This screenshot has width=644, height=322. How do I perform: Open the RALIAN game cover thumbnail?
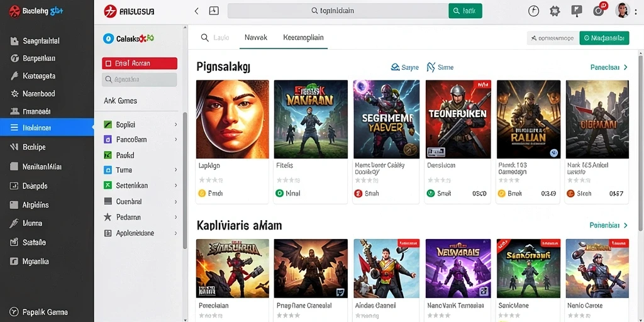(528, 119)
